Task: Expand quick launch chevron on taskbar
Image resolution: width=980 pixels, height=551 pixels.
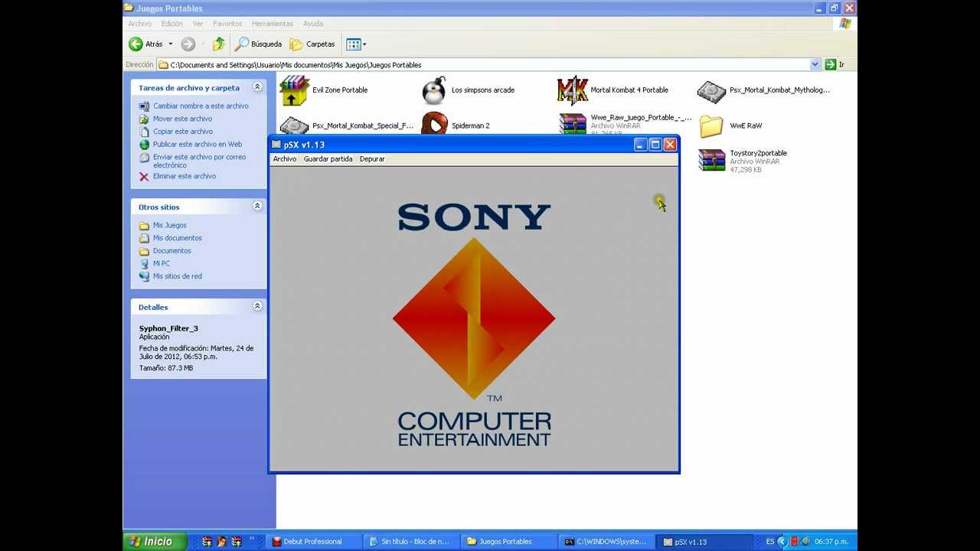Action: point(251,539)
